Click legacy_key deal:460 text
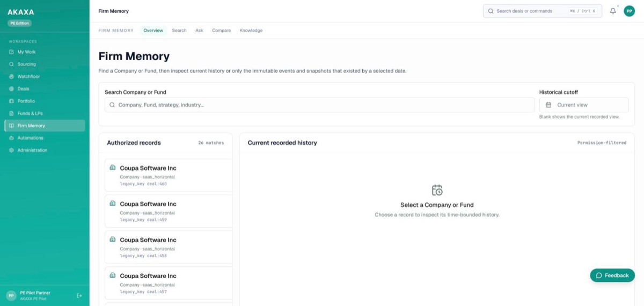 pyautogui.click(x=143, y=184)
